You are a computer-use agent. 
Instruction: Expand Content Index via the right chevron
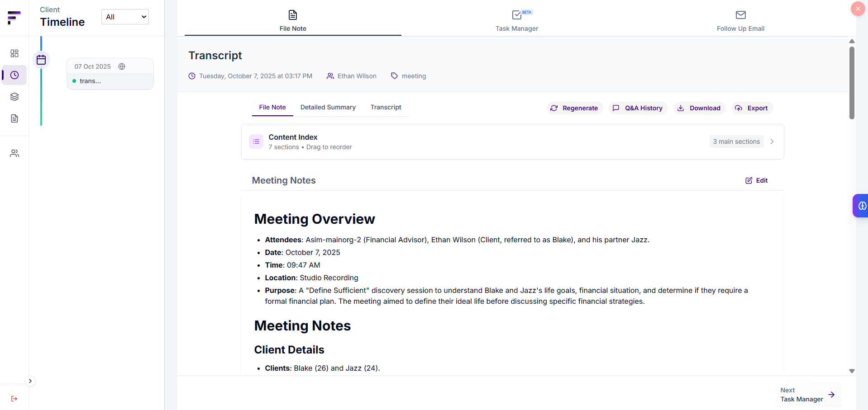click(x=772, y=141)
